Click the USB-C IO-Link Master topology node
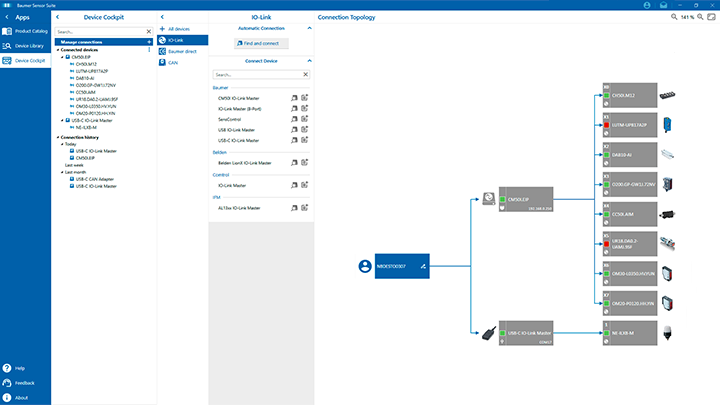The height and width of the screenshot is (405, 720). pos(526,333)
